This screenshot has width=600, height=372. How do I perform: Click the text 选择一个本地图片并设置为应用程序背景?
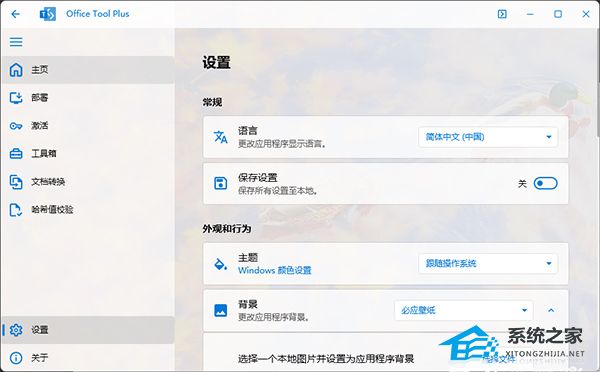326,359
